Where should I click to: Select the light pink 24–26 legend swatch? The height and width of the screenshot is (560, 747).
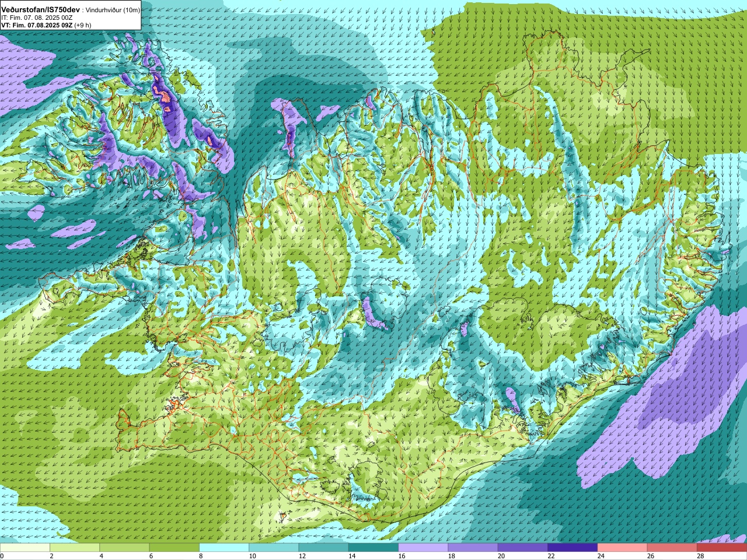[622, 548]
